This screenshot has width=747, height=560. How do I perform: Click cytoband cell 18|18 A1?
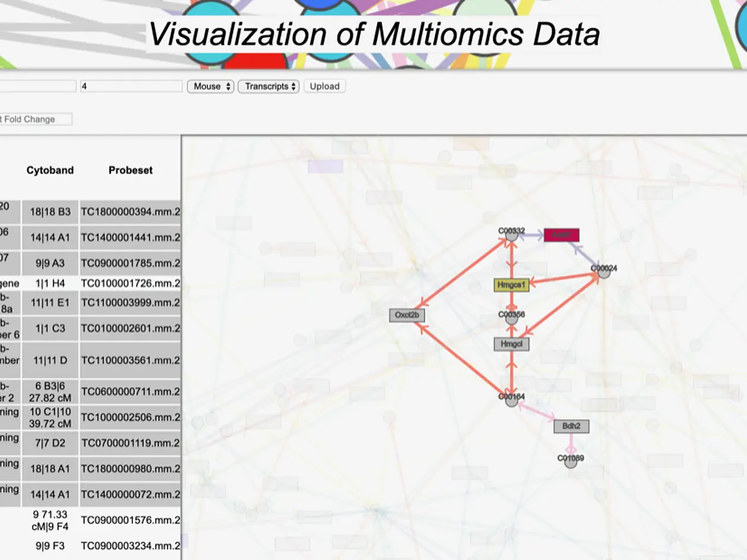pos(50,469)
